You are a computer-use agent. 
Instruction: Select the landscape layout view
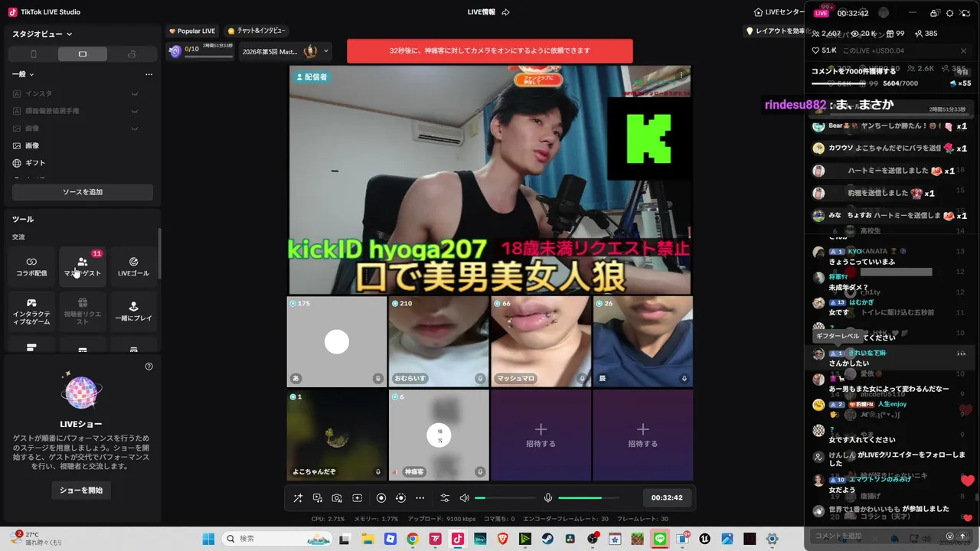83,54
